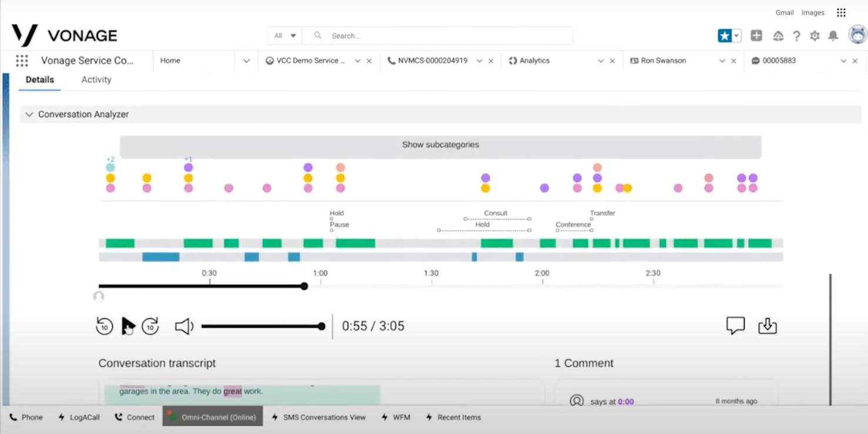This screenshot has width=868, height=434.
Task: Close the Ron Swanson tab
Action: click(x=734, y=61)
